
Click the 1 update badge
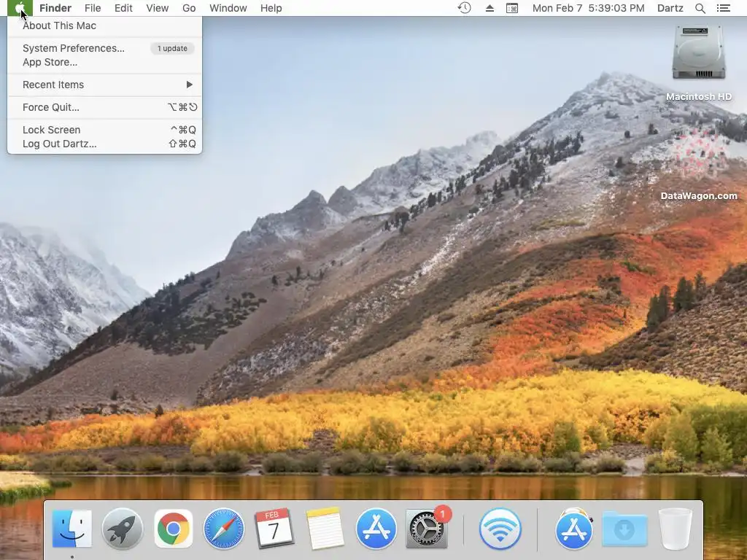click(172, 48)
